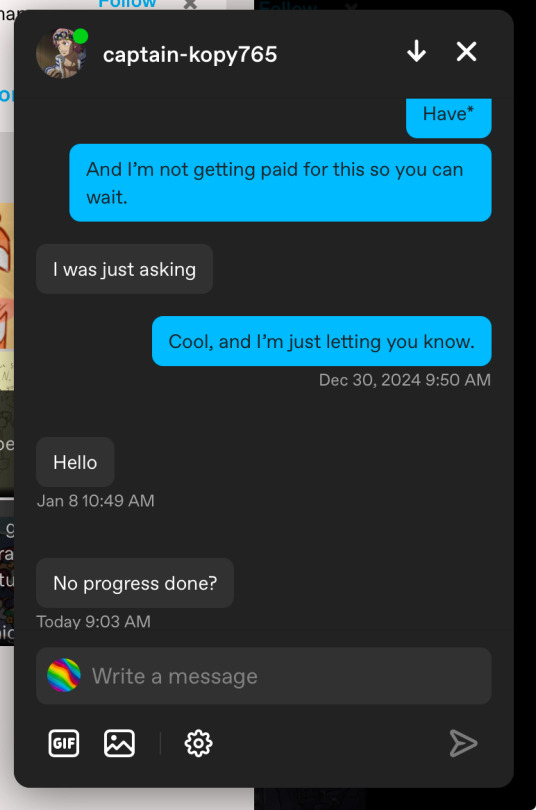Select the 'Have*' message bubble
The image size is (536, 810).
coord(449,118)
